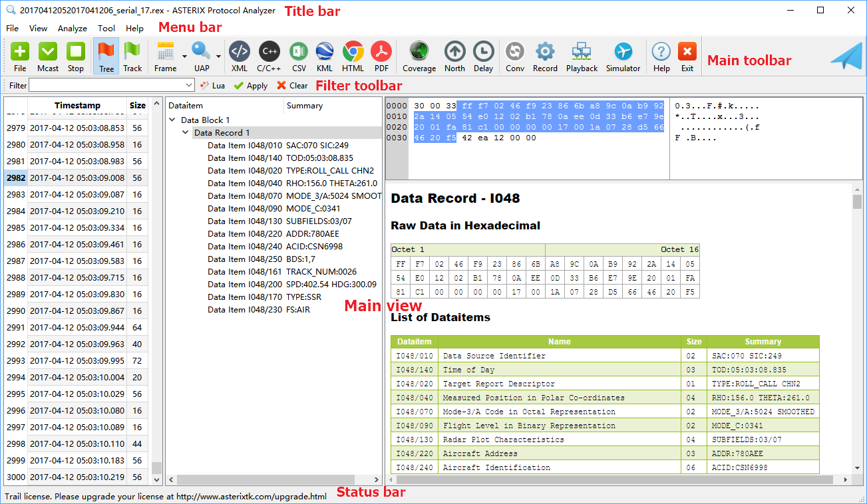Click frame list scrollbar thumb
Image resolution: width=867 pixels, height=504 pixels.
(x=157, y=467)
